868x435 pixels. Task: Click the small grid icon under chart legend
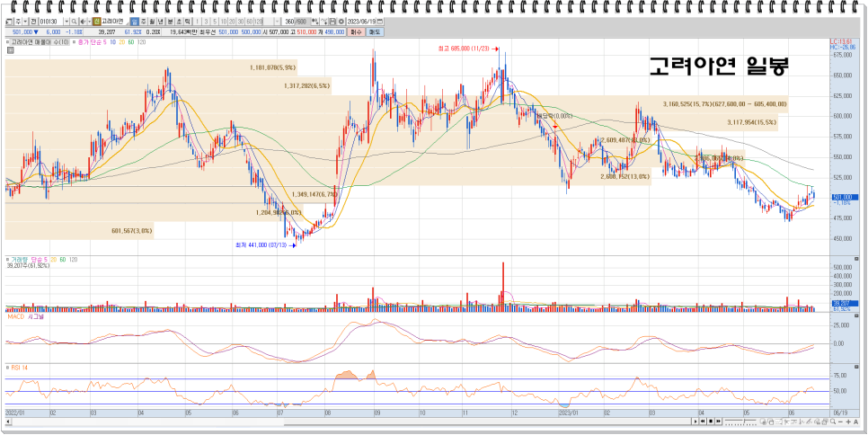point(11,50)
